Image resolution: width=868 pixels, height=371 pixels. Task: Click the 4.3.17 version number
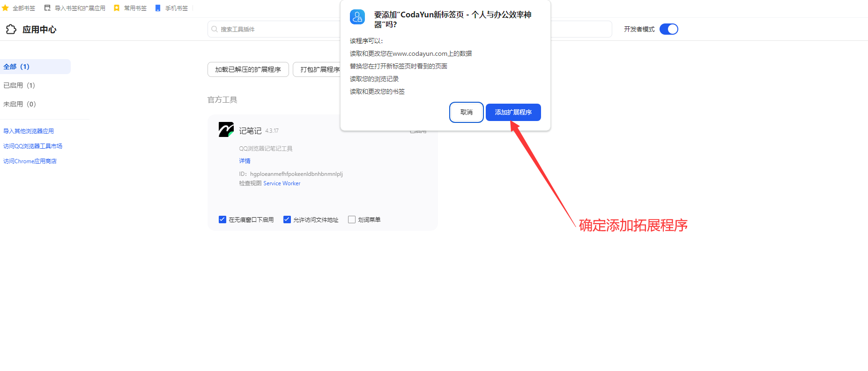pos(272,131)
